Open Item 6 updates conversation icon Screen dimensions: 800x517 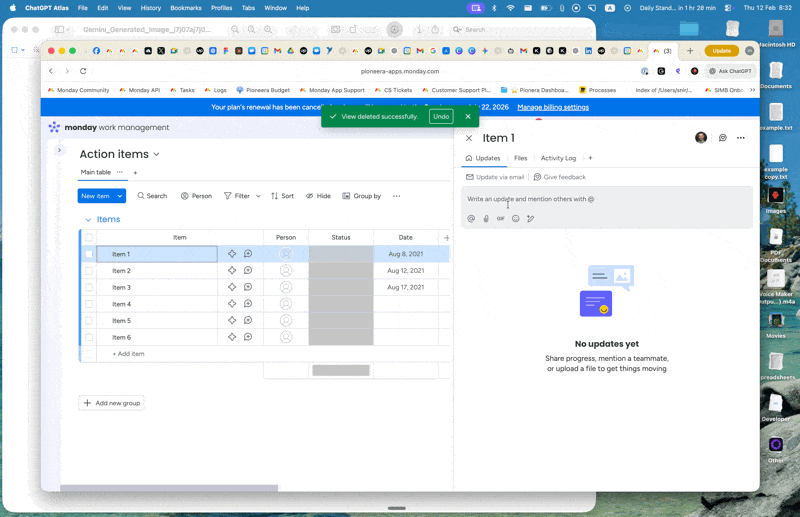click(248, 337)
